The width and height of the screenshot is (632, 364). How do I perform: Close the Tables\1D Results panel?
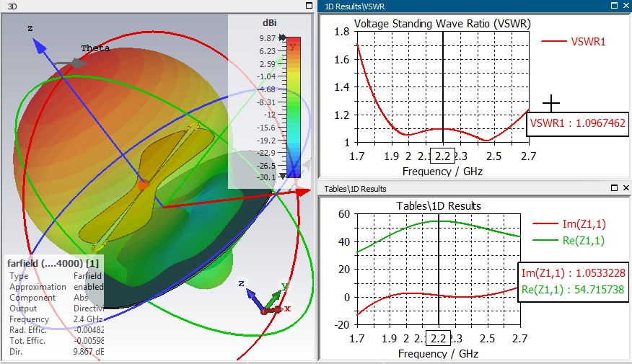626,187
